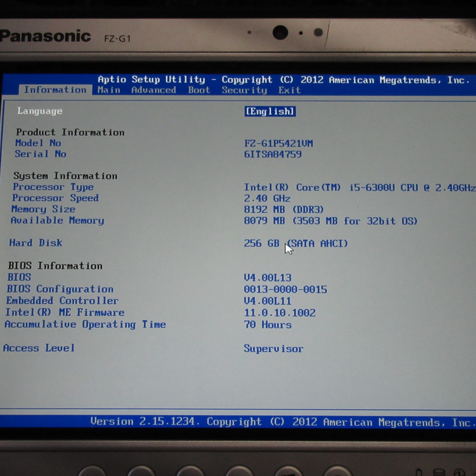Select the 70 Hours value

click(x=268, y=325)
